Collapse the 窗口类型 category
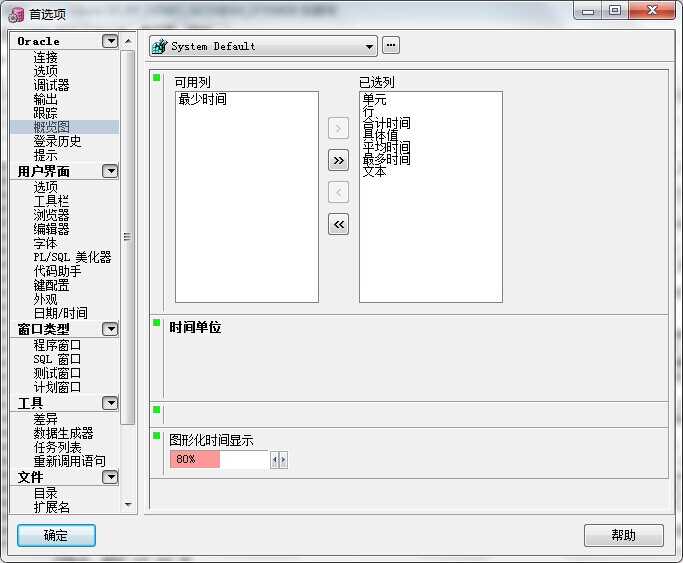This screenshot has height=563, width=683. coord(110,329)
